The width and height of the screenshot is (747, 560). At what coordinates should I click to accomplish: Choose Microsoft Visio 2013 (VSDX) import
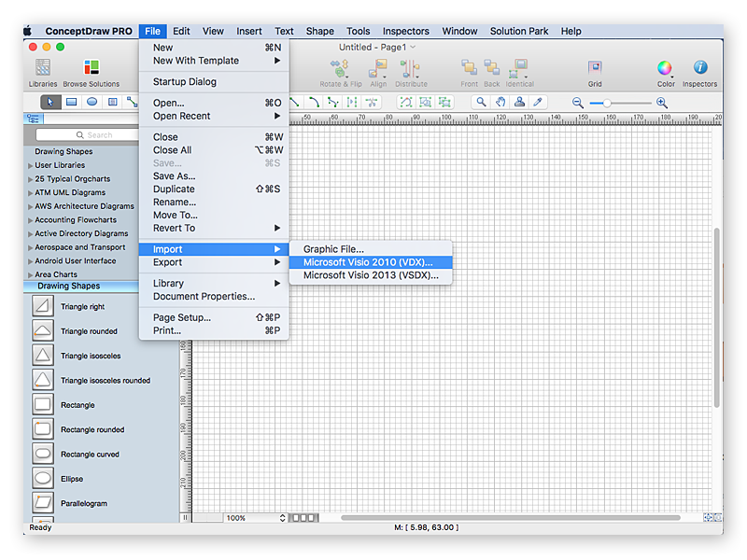tap(371, 276)
